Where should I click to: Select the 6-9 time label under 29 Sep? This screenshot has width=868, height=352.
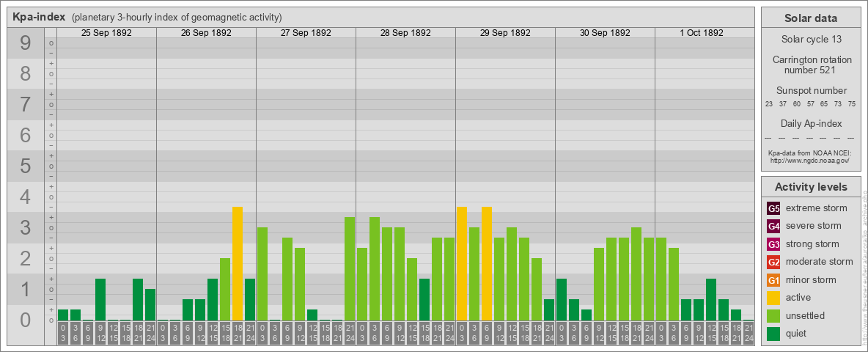point(487,333)
